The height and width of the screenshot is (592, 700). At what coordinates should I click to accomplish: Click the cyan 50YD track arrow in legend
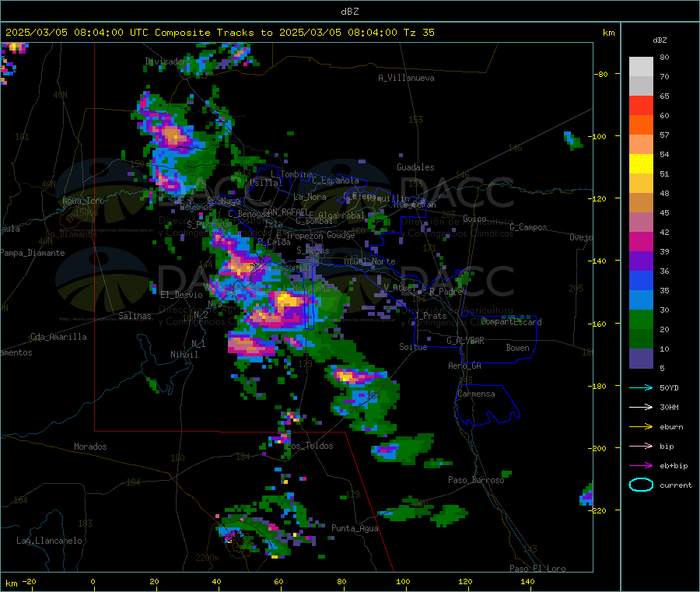(641, 387)
